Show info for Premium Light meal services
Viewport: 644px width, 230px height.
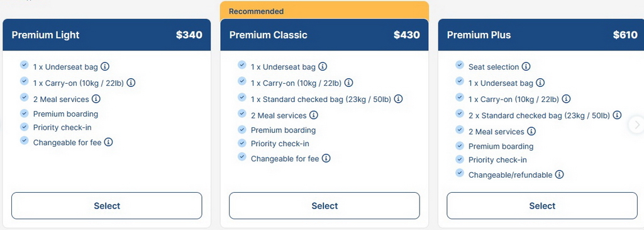pos(96,99)
